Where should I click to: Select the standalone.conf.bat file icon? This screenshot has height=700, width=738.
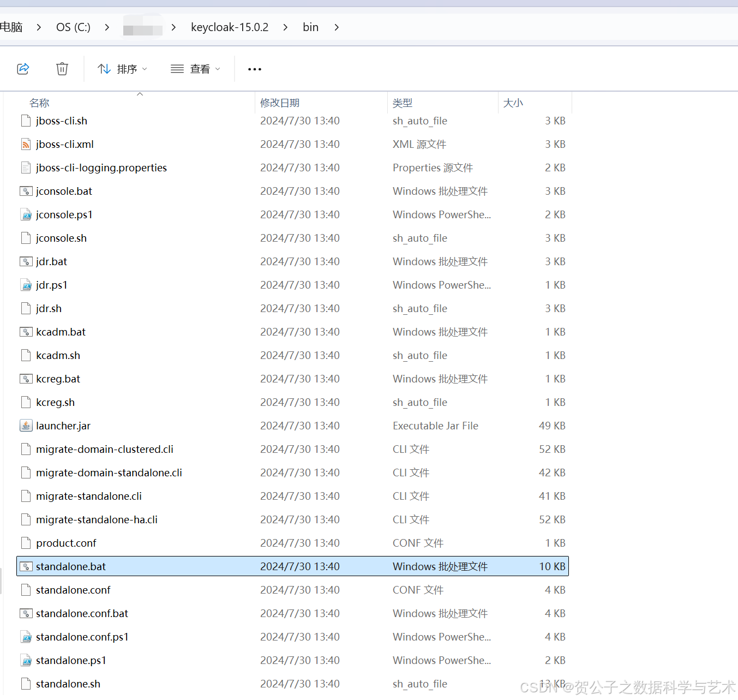click(26, 613)
